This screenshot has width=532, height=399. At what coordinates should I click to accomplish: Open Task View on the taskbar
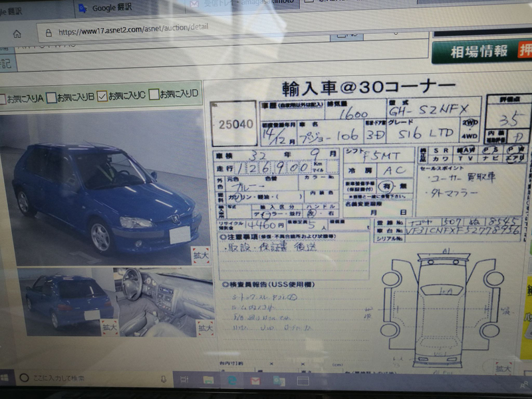(184, 380)
